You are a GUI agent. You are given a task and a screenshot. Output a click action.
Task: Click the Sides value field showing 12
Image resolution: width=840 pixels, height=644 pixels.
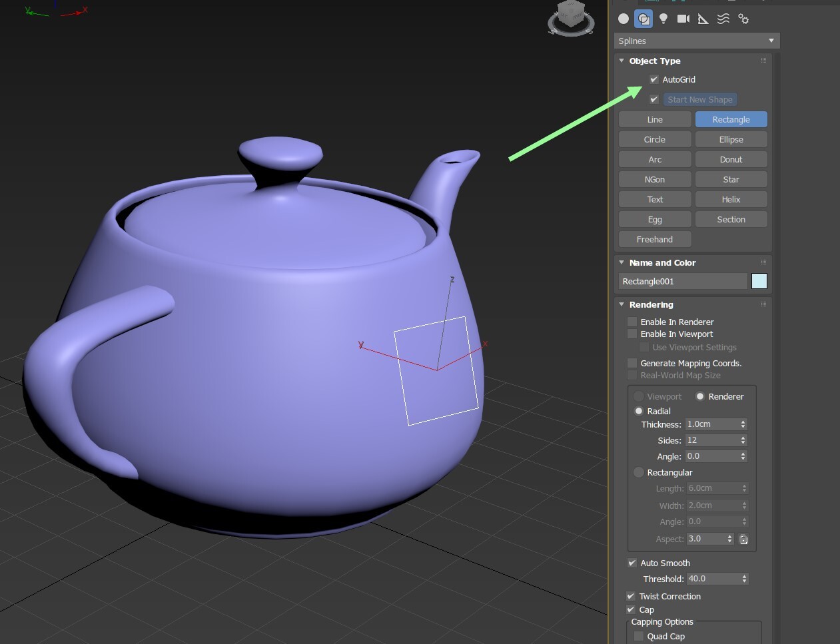712,440
